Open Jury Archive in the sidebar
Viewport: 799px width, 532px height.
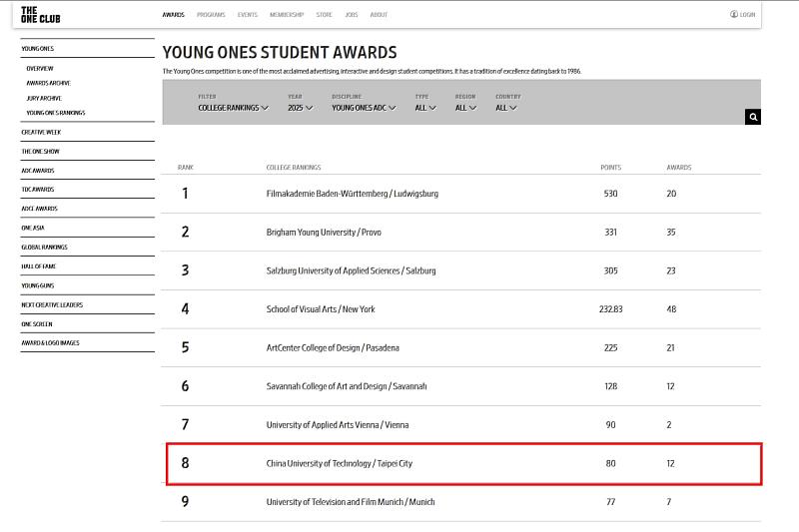tap(44, 98)
